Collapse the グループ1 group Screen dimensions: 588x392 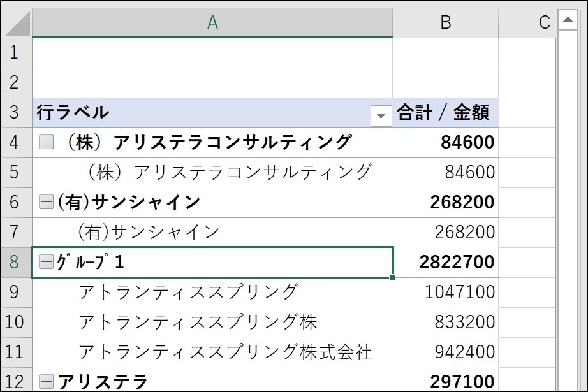tap(46, 262)
